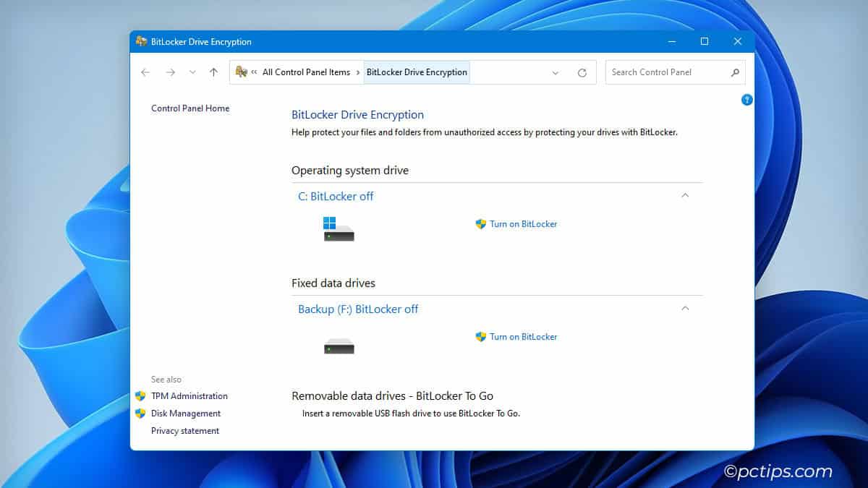Click the Backup (F:) drive icon
The image size is (868, 488).
pyautogui.click(x=339, y=346)
